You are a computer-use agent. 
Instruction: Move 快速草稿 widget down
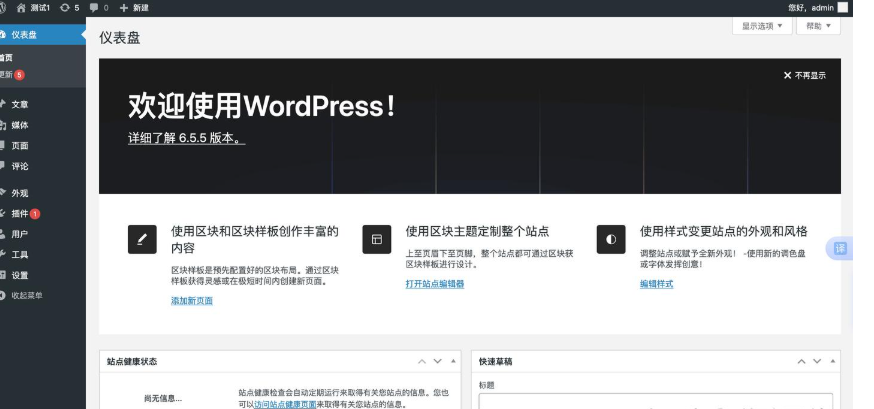click(817, 361)
